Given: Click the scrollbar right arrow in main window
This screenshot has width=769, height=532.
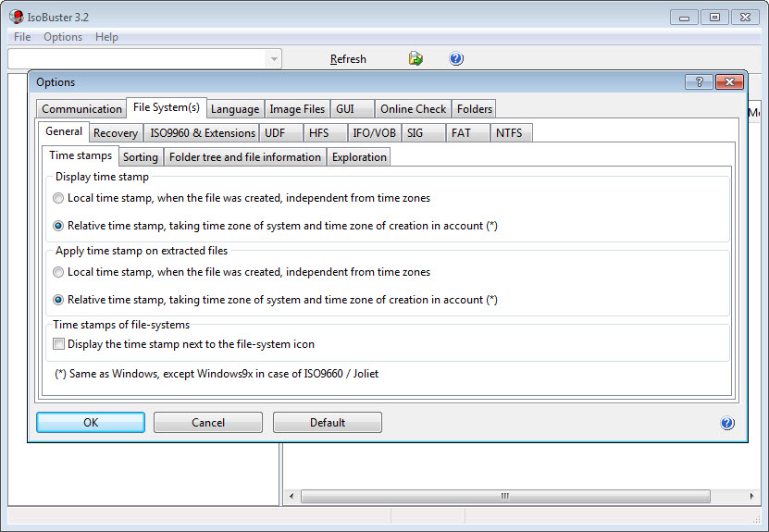Looking at the screenshot, I should click(x=751, y=496).
